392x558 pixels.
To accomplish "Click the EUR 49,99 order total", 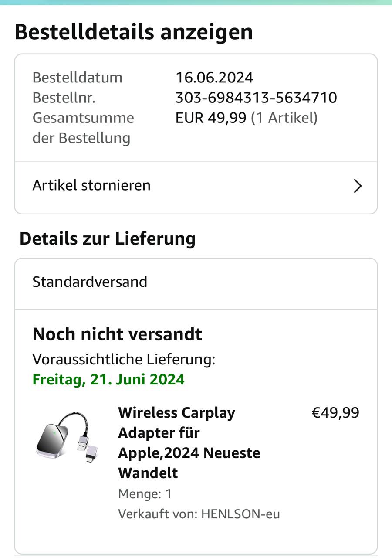I will 211,118.
